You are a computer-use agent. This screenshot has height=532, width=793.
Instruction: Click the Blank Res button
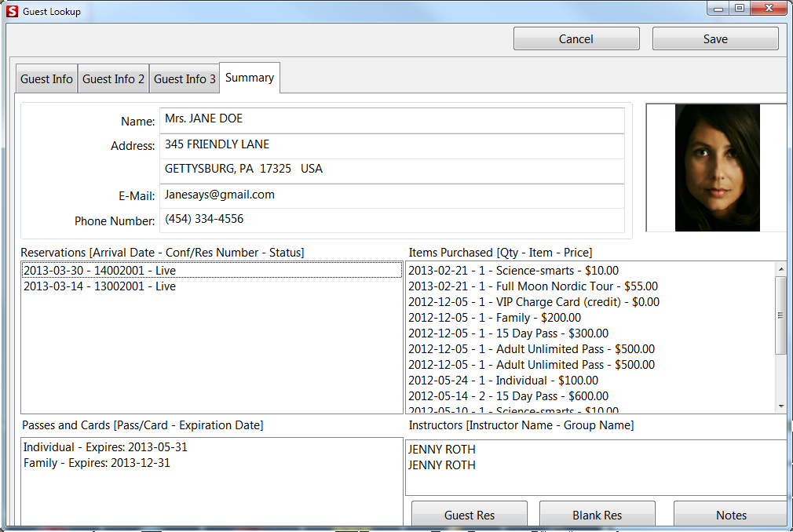597,515
